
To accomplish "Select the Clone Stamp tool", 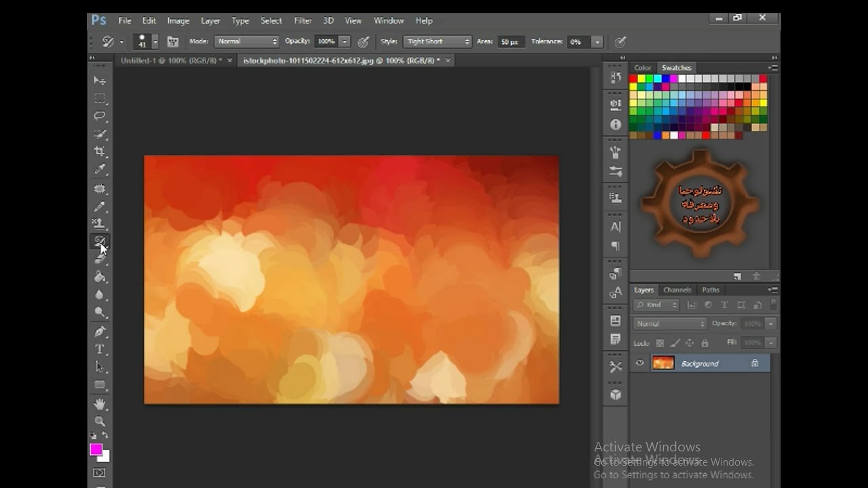I will tap(100, 224).
